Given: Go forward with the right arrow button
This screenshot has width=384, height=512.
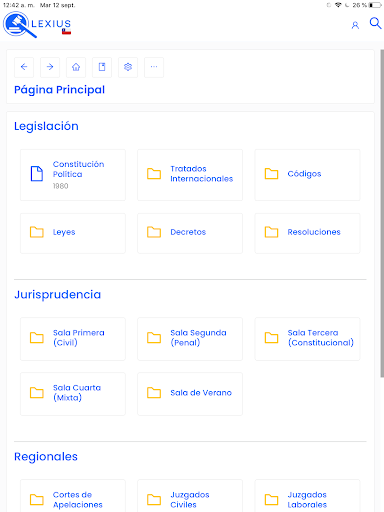Looking at the screenshot, I should [50, 67].
